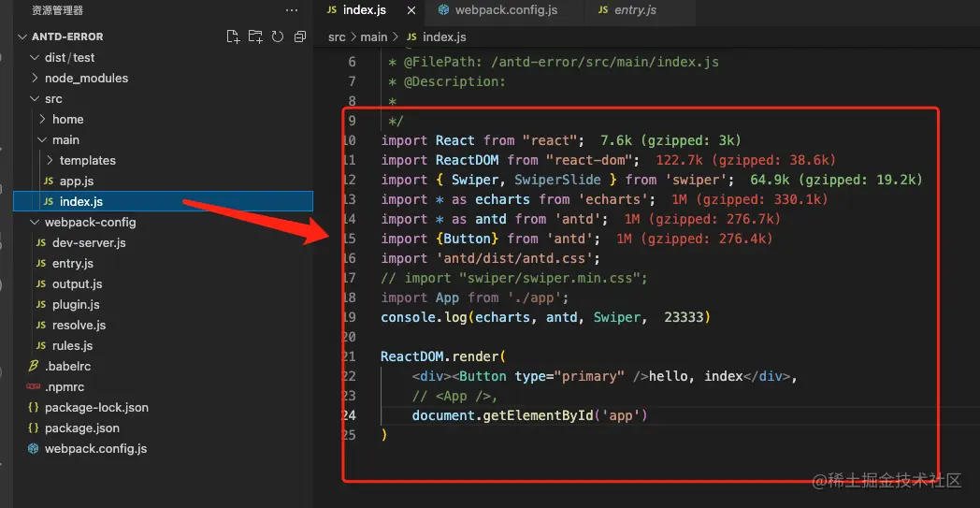The image size is (980, 508).
Task: Click the New Folder icon in explorer header
Action: [x=255, y=36]
